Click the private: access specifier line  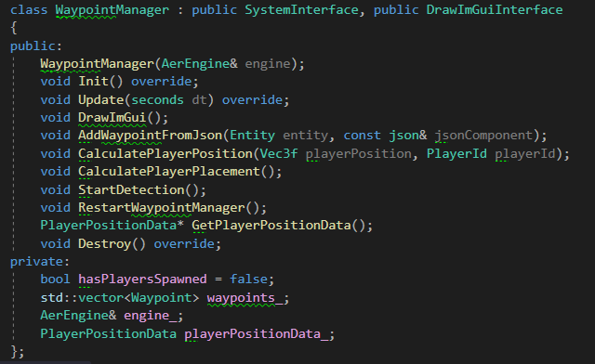pos(40,262)
